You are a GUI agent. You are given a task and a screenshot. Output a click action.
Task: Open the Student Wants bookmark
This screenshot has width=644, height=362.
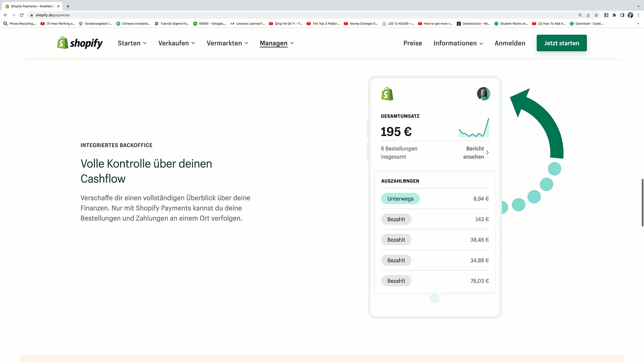tap(511, 23)
